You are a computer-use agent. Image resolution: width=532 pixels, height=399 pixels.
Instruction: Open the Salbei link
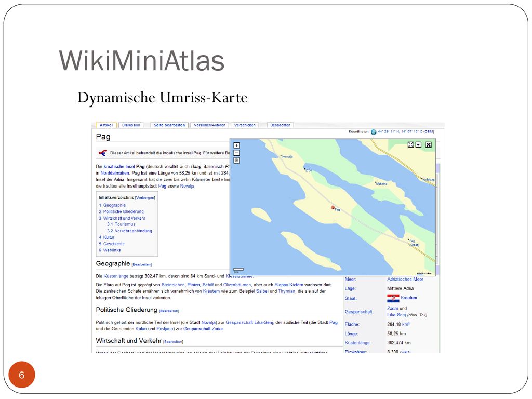(262, 291)
